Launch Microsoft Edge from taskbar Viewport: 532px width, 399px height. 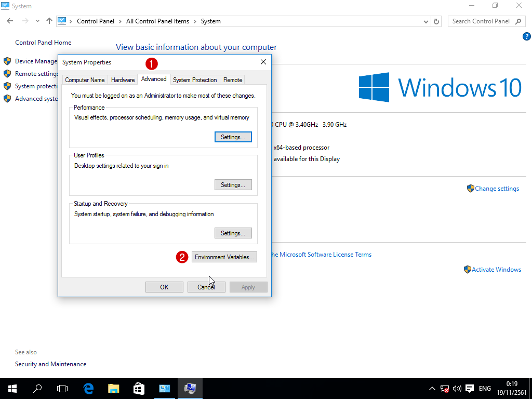tap(88, 389)
